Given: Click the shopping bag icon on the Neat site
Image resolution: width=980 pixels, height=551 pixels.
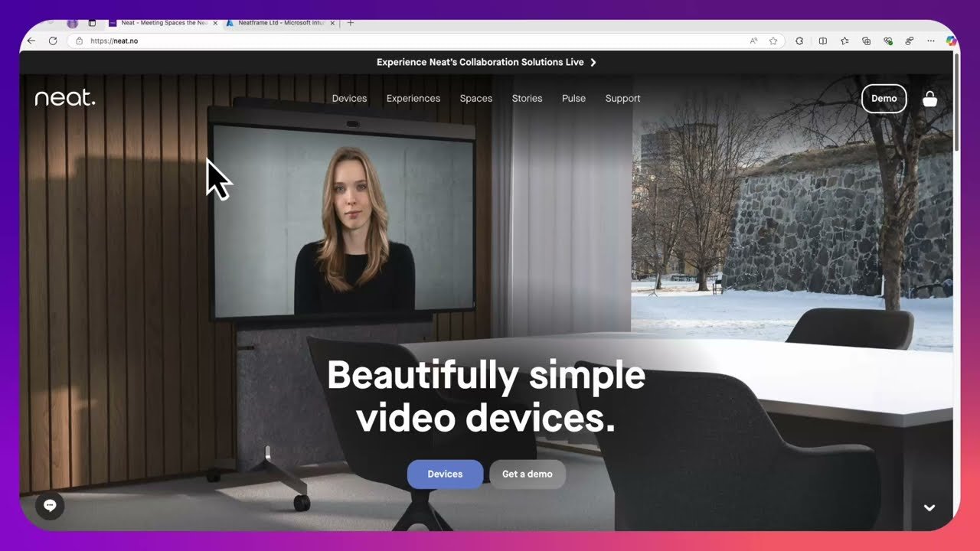Looking at the screenshot, I should click(930, 99).
